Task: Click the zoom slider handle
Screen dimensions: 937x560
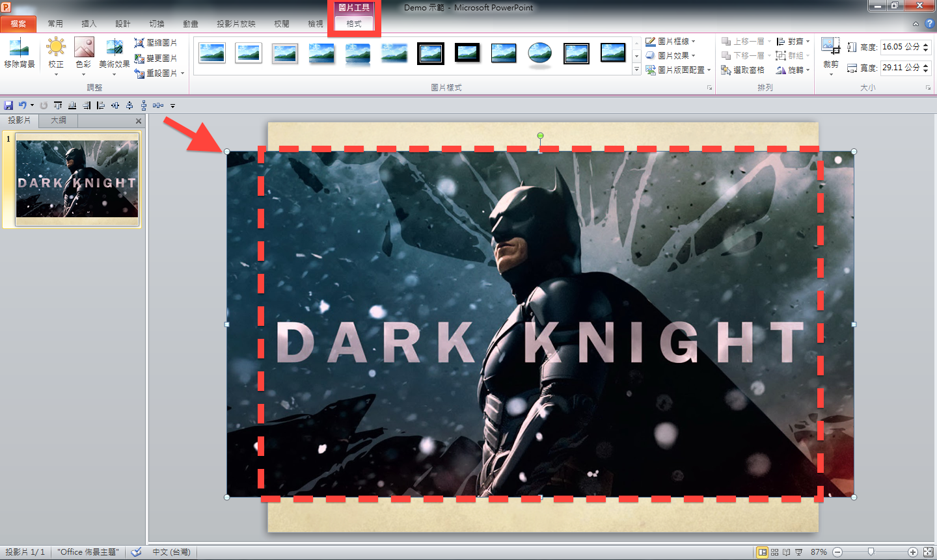Action: [871, 552]
